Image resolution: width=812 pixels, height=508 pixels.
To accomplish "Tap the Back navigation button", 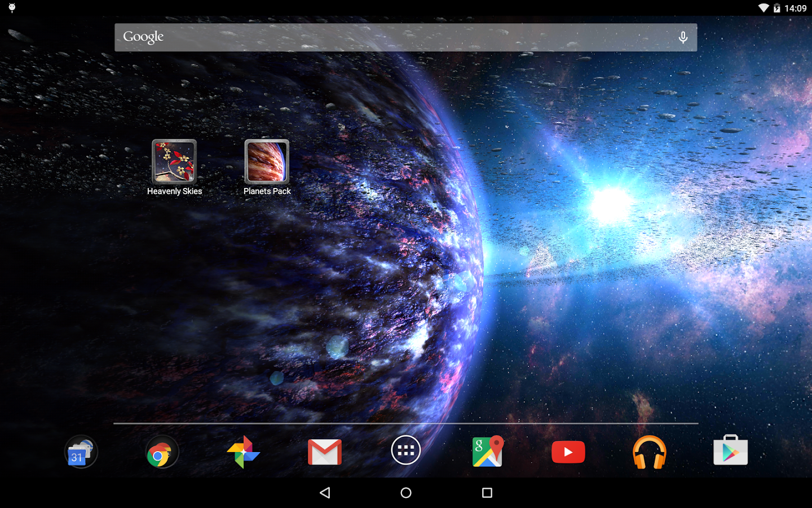I will (325, 493).
